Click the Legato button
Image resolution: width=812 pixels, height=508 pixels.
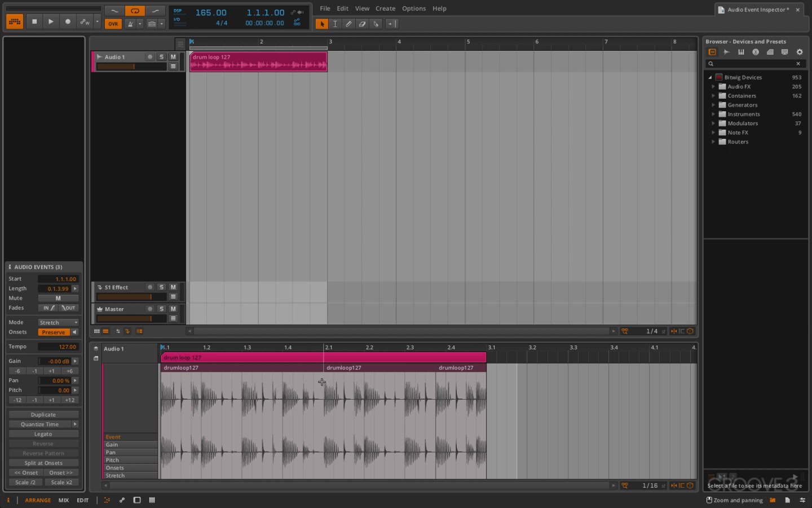pos(43,434)
